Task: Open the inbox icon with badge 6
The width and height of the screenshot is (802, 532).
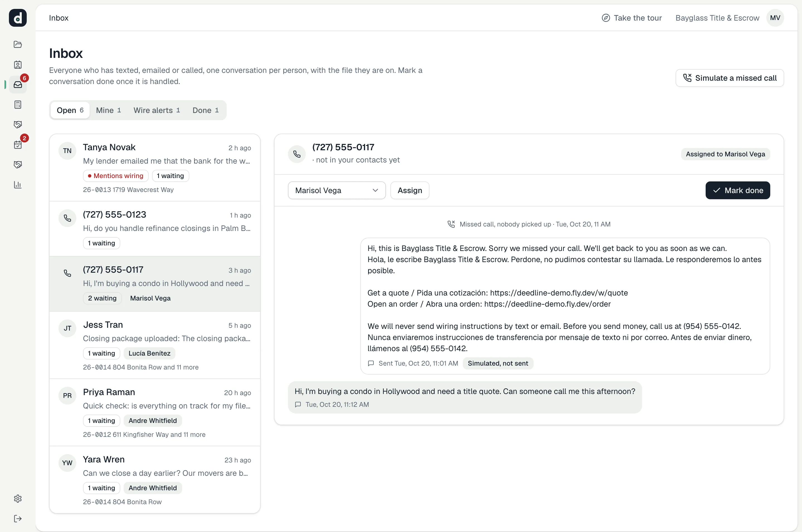Action: [x=18, y=85]
